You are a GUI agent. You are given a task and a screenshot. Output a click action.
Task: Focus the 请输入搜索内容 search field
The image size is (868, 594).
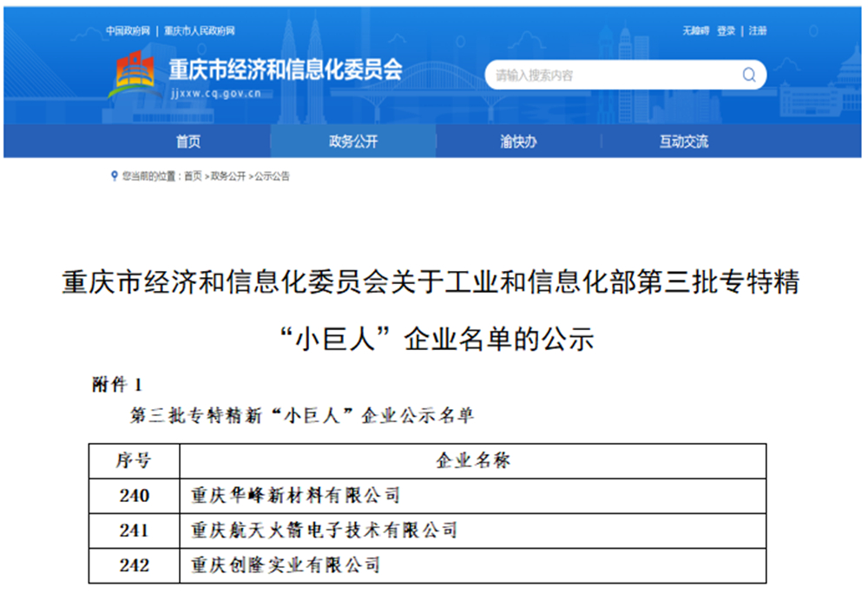(x=608, y=76)
